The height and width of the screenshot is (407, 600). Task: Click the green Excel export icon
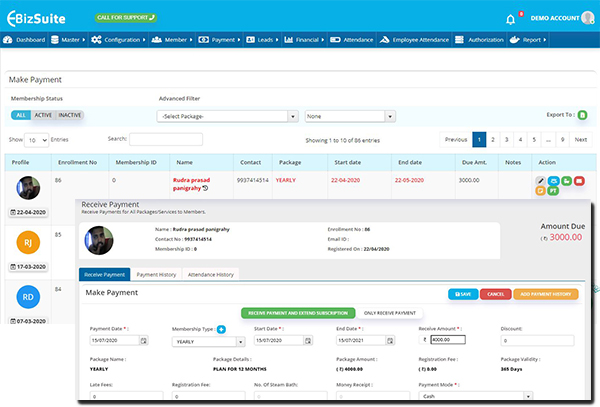pyautogui.click(x=582, y=115)
